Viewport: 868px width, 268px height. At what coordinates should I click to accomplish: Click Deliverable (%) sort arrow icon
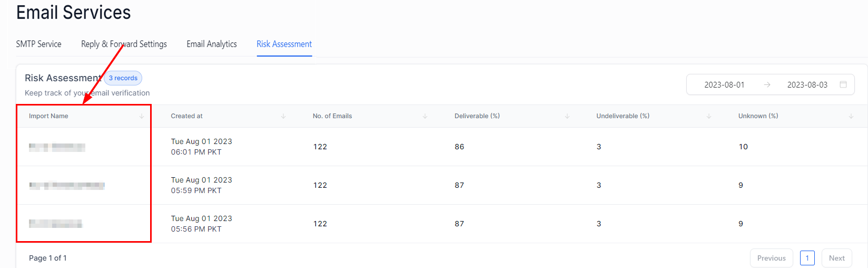pos(567,116)
